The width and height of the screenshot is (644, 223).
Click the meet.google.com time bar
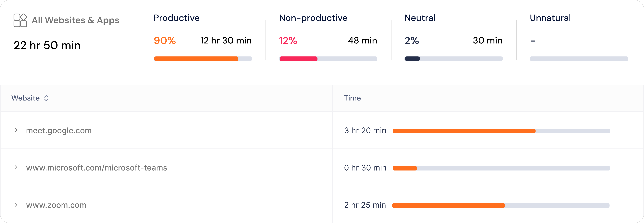(464, 131)
